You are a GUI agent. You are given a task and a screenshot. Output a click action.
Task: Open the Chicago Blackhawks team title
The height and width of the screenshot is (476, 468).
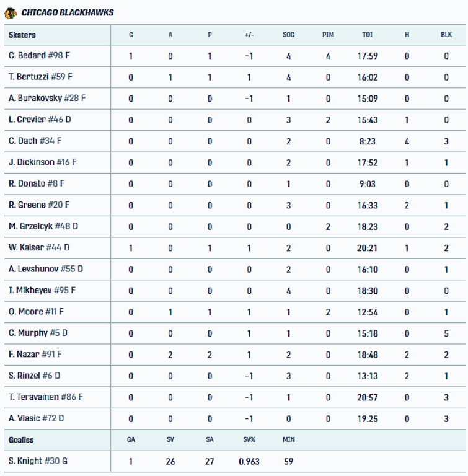click(68, 12)
